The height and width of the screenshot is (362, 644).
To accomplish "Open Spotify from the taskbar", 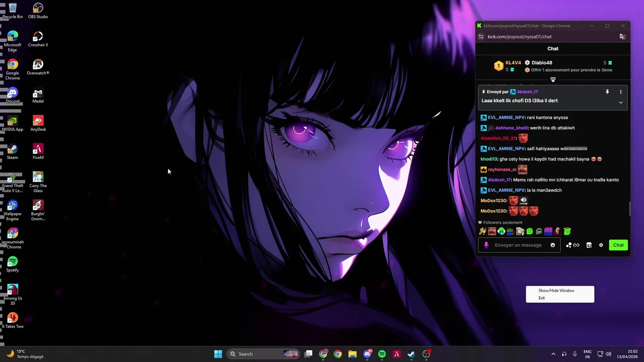I will 382,354.
